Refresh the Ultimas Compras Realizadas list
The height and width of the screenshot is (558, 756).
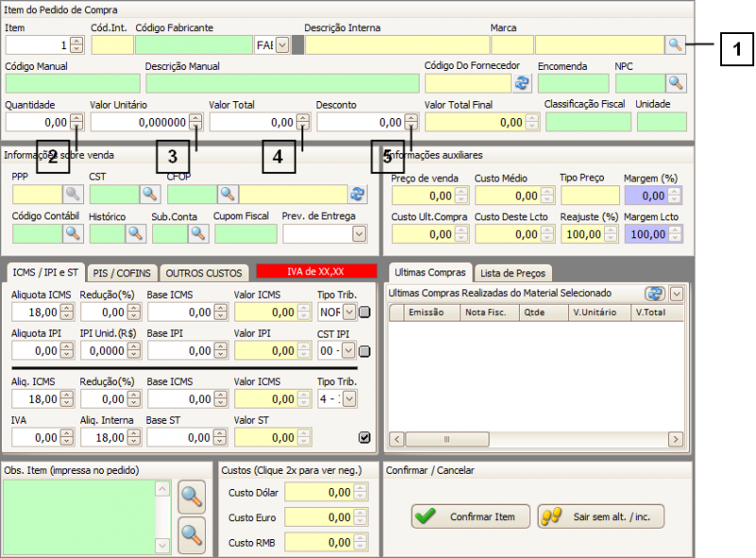tap(654, 293)
